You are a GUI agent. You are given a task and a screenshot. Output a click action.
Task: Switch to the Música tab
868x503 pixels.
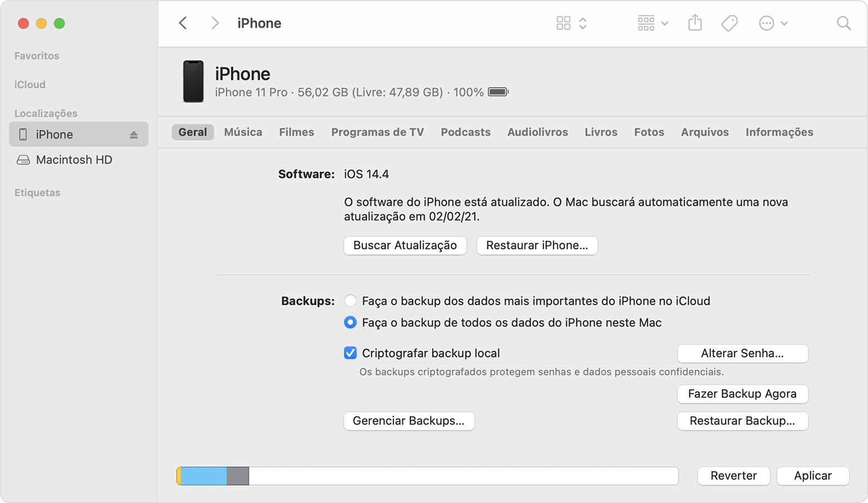click(243, 132)
